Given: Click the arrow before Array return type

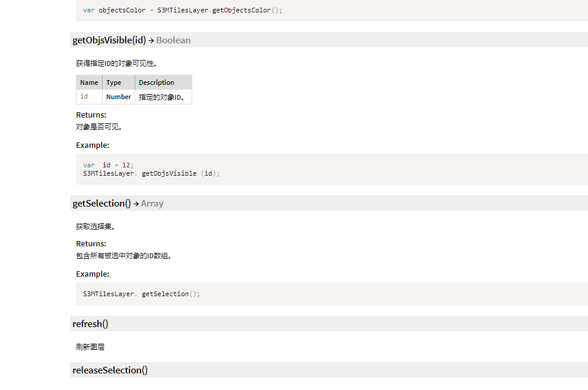Looking at the screenshot, I should pyautogui.click(x=136, y=204).
